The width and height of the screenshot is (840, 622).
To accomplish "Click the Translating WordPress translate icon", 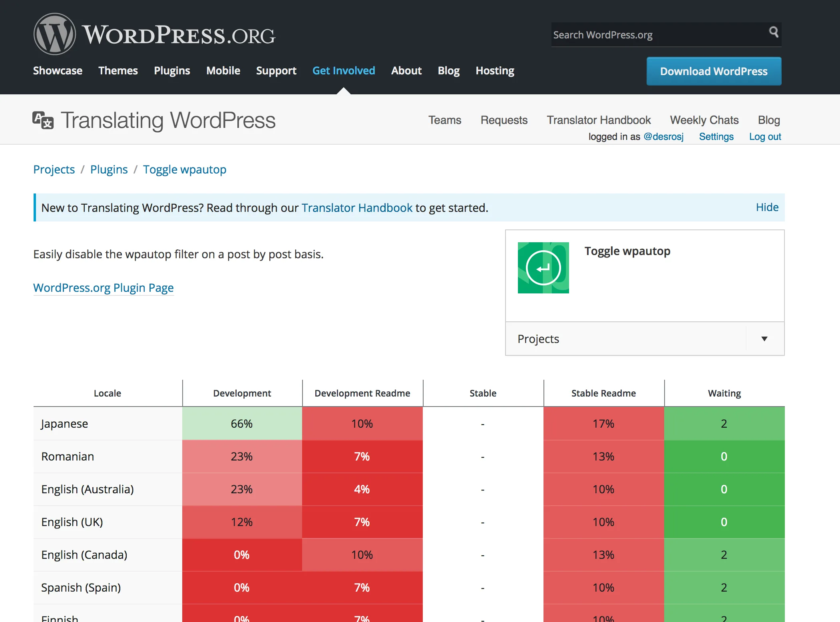I will point(43,120).
